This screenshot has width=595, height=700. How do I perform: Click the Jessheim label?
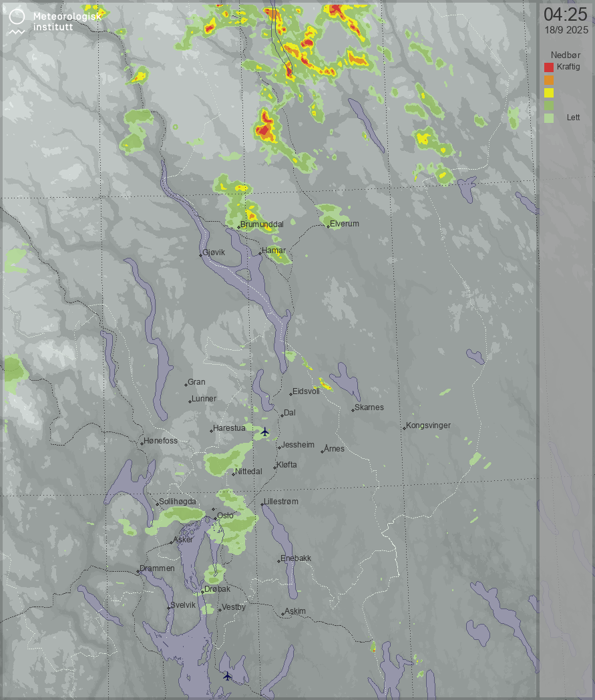point(298,445)
